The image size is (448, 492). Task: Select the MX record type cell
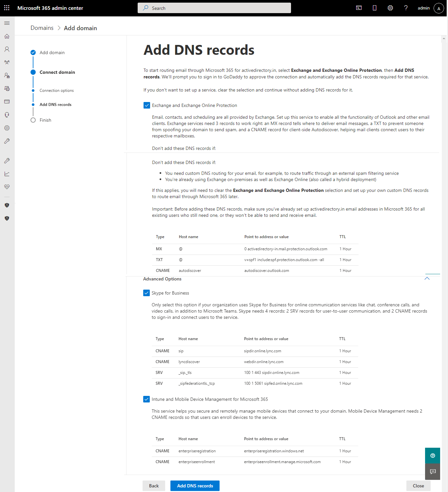pyautogui.click(x=159, y=249)
